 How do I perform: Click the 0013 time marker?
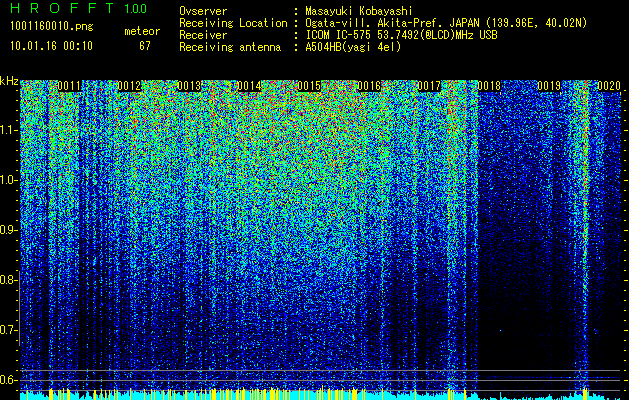pos(189,86)
